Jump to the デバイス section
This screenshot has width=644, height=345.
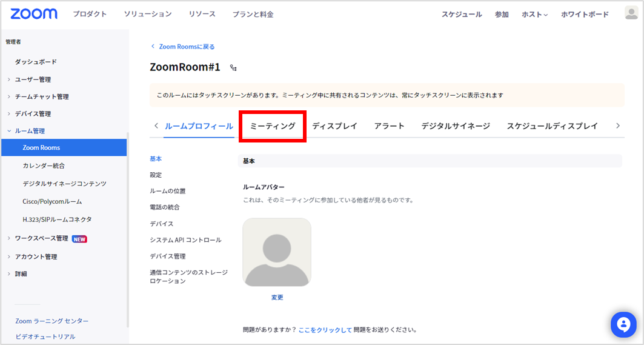(161, 224)
